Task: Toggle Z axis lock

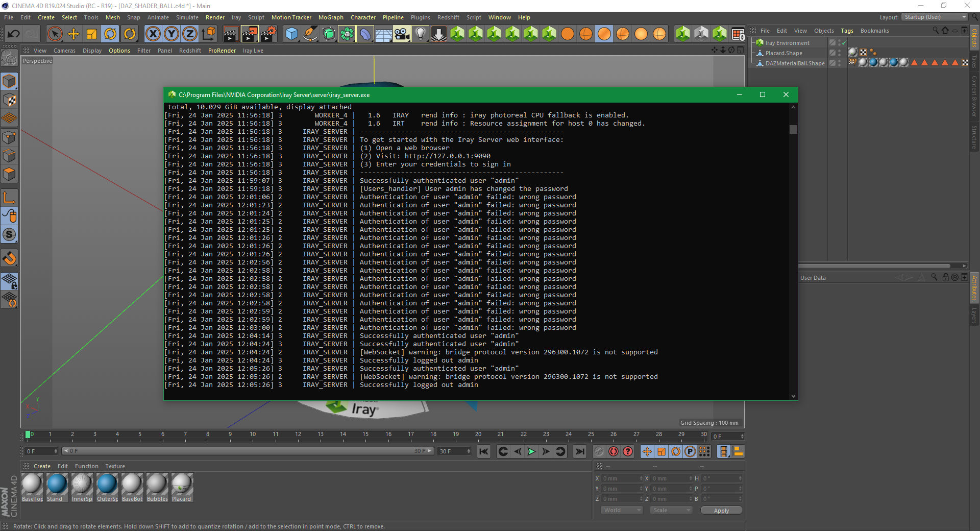Action: 190,34
